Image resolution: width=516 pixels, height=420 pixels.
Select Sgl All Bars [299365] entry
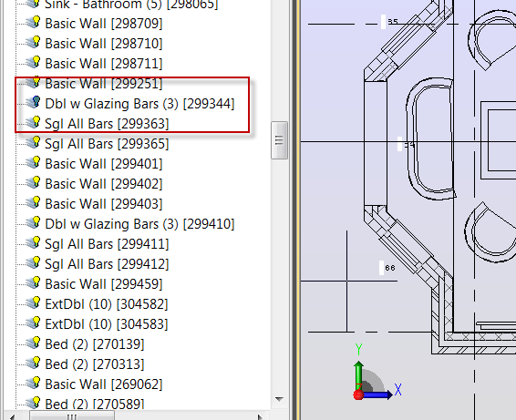click(x=107, y=144)
